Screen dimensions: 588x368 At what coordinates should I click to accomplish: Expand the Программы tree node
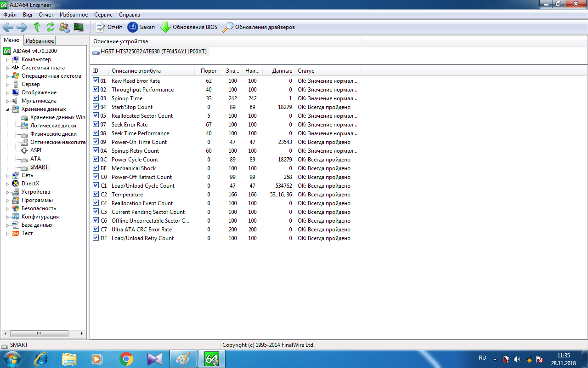tap(7, 200)
